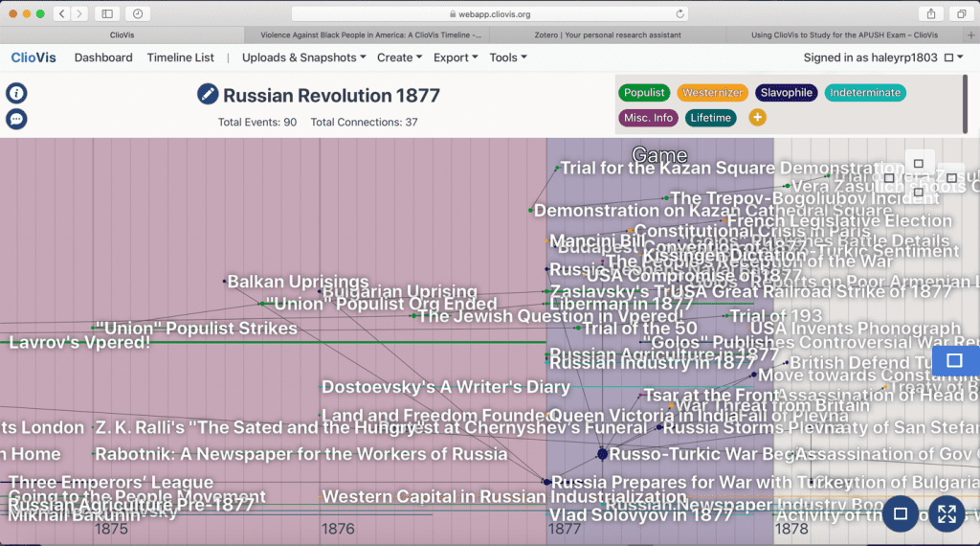Go back with Safari back arrow

click(62, 13)
